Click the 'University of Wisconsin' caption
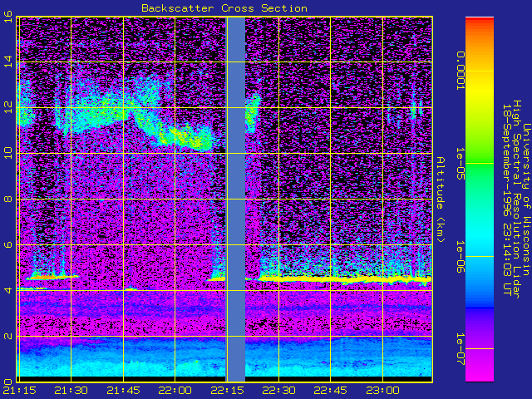Viewport: 532px width, 399px height. coord(526,199)
